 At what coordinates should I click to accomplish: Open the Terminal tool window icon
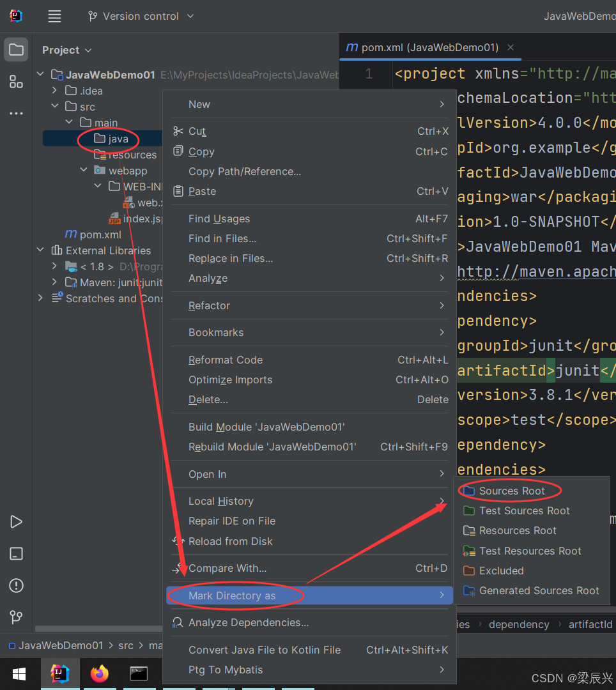[x=16, y=553]
